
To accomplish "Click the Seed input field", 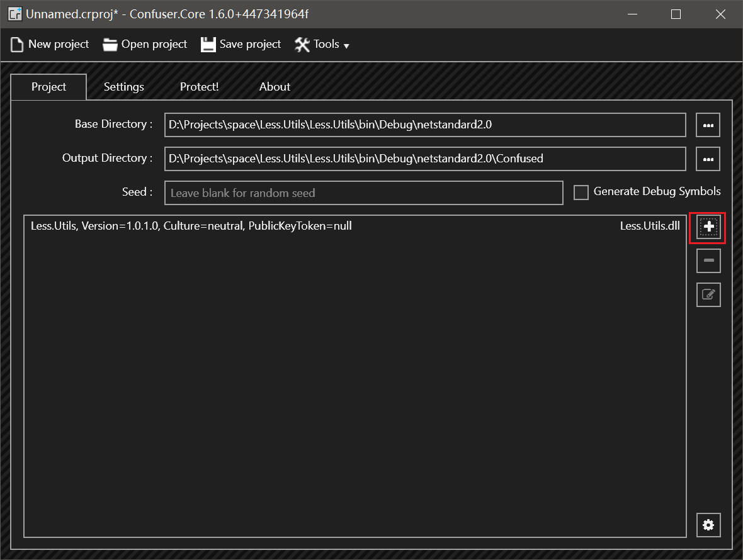I will [363, 193].
